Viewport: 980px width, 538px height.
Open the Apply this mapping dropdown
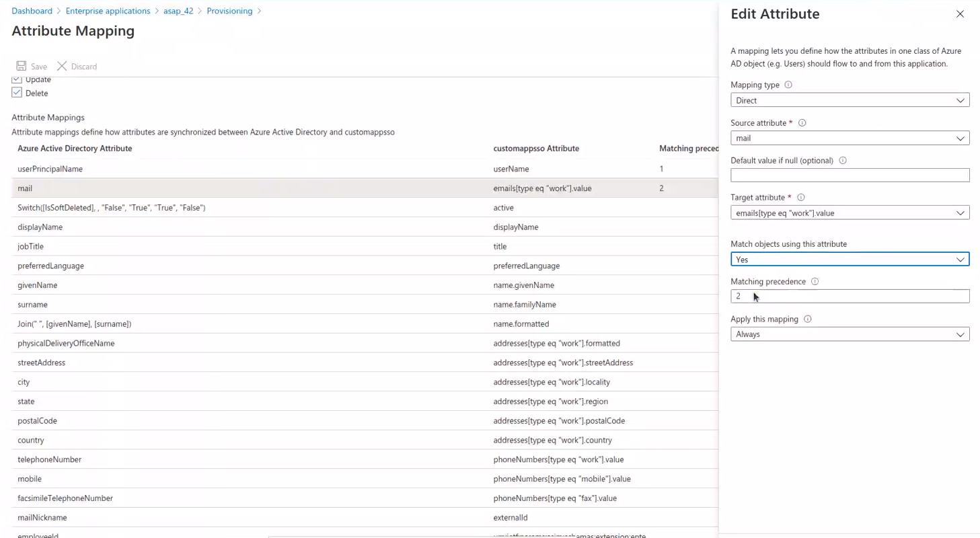pos(850,334)
